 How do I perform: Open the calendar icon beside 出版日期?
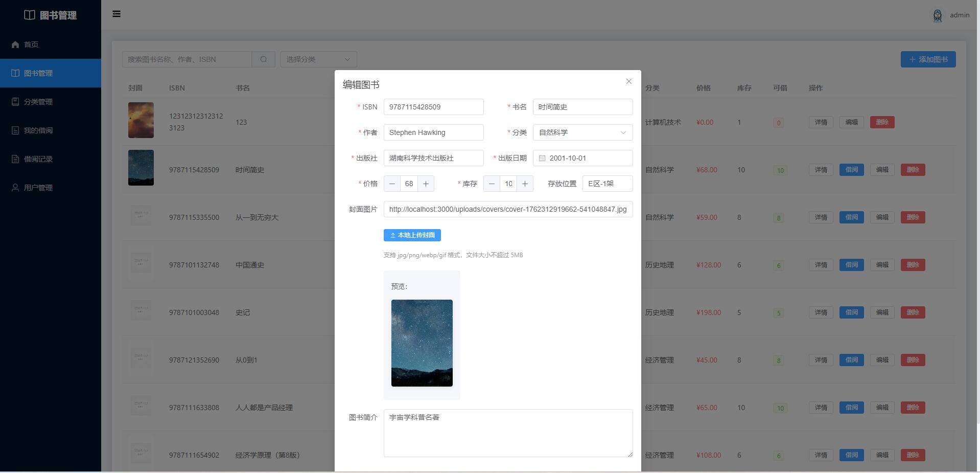(543, 158)
